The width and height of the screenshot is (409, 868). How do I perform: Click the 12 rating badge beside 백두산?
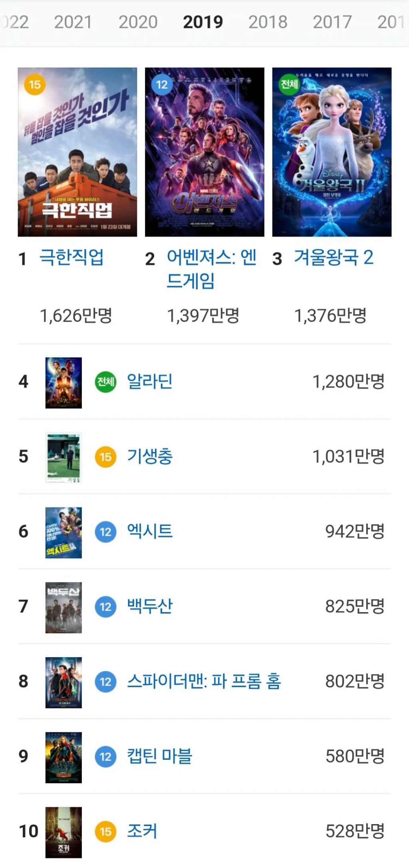click(105, 607)
